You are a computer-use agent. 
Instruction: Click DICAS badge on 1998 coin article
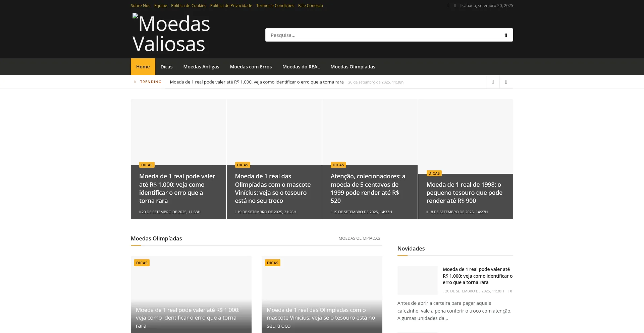coord(434,173)
